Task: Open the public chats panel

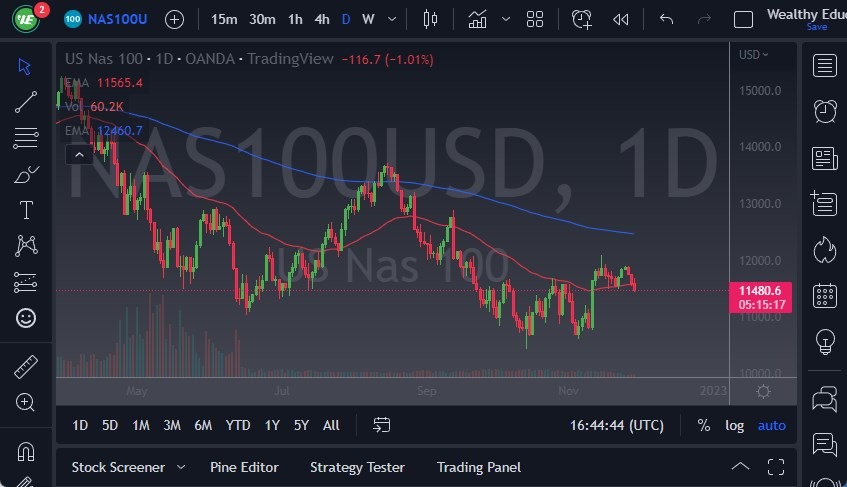Action: [x=824, y=399]
